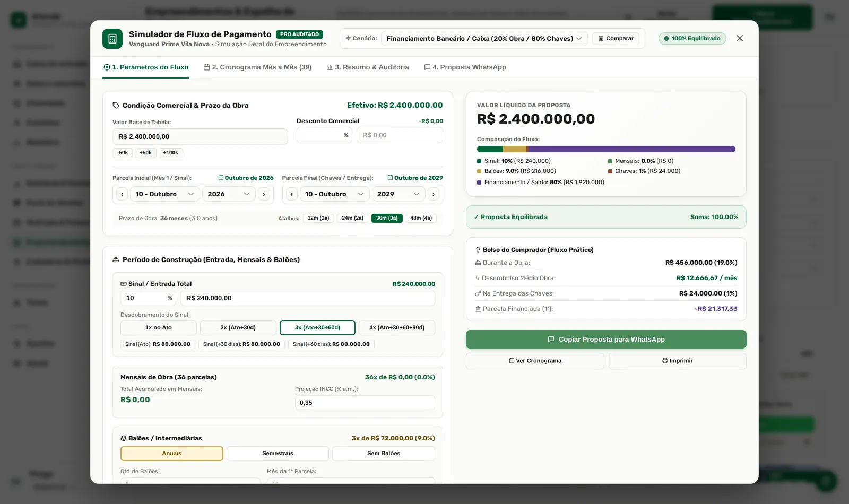Image resolution: width=849 pixels, height=504 pixels.
Task: Select the 36m (3a) prazo shortcut
Action: (x=387, y=218)
